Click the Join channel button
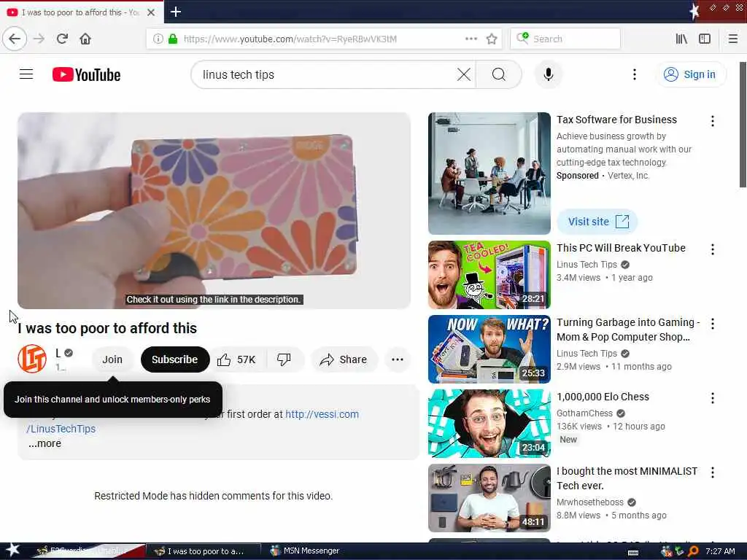The image size is (747, 560). pyautogui.click(x=112, y=359)
